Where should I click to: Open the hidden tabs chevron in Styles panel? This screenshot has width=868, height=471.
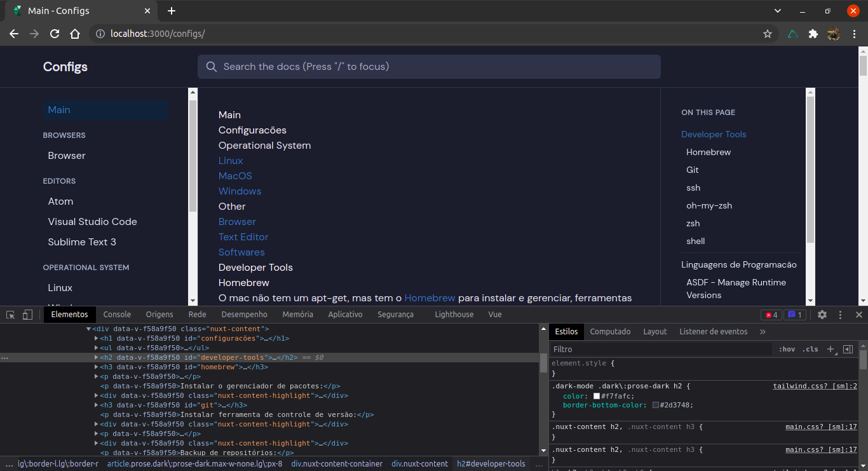[x=763, y=331]
